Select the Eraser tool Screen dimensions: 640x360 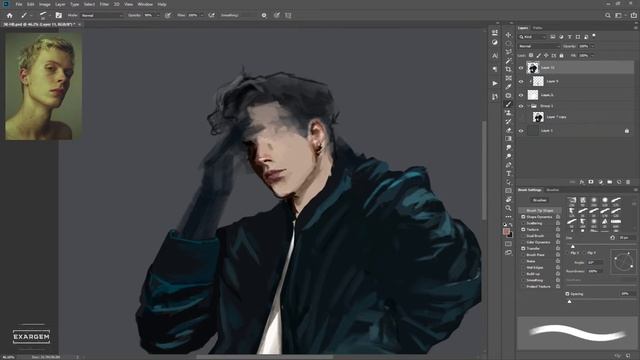[x=508, y=130]
